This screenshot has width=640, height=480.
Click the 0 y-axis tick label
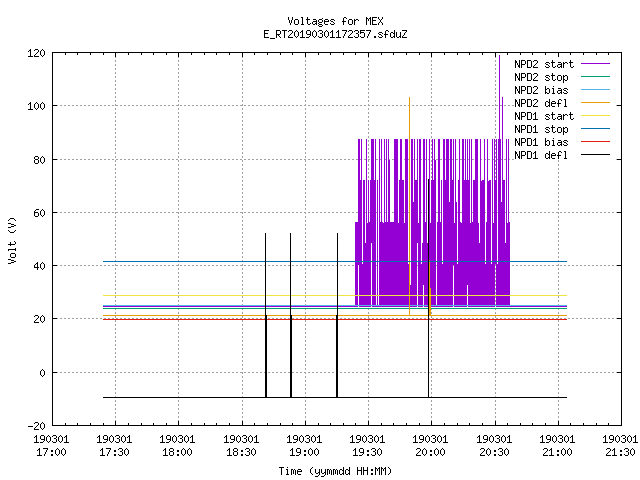click(x=42, y=373)
